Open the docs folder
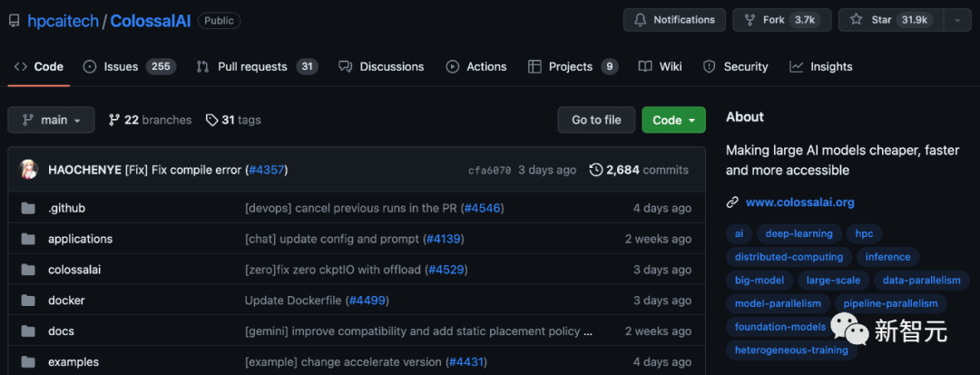The width and height of the screenshot is (980, 375). pos(62,331)
